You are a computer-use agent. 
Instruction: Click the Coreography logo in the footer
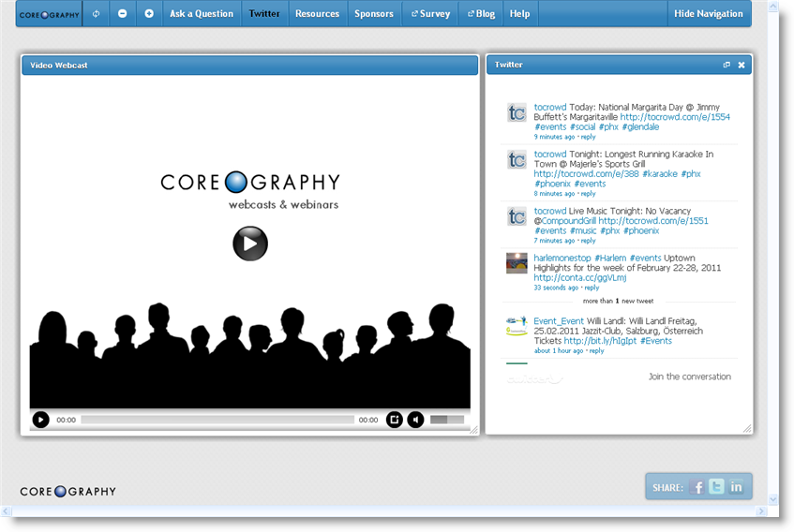pyautogui.click(x=67, y=491)
